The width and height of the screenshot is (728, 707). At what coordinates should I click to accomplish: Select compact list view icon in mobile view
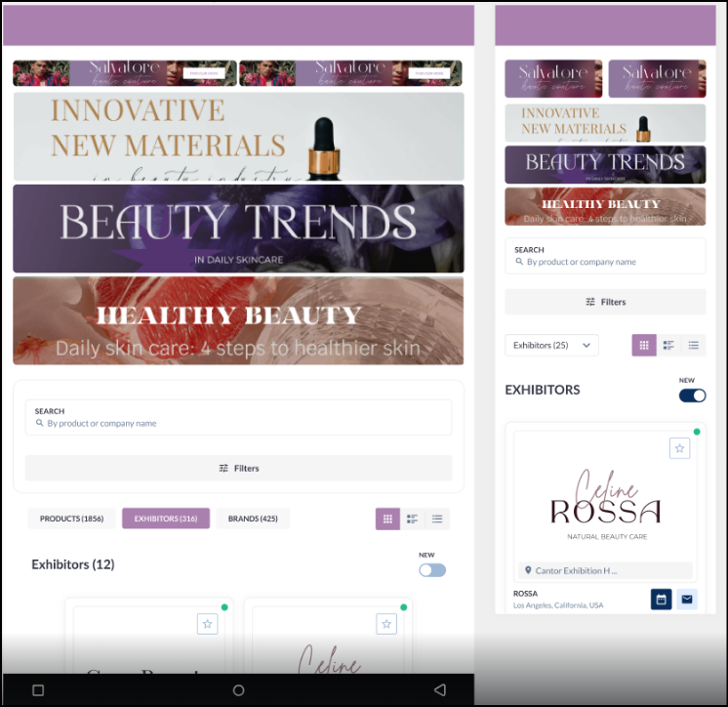[x=694, y=345]
